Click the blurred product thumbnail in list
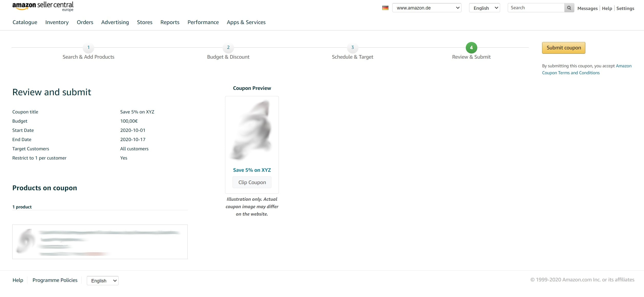 (x=26, y=241)
